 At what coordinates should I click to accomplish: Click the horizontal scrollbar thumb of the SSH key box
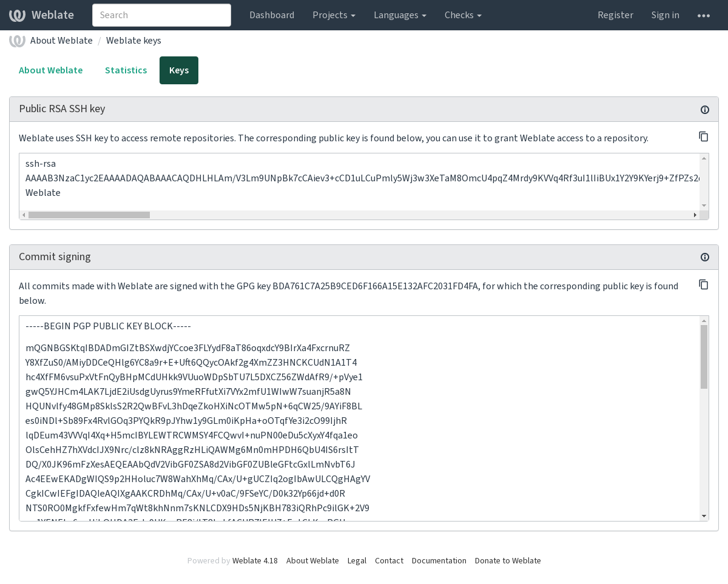[x=89, y=215]
